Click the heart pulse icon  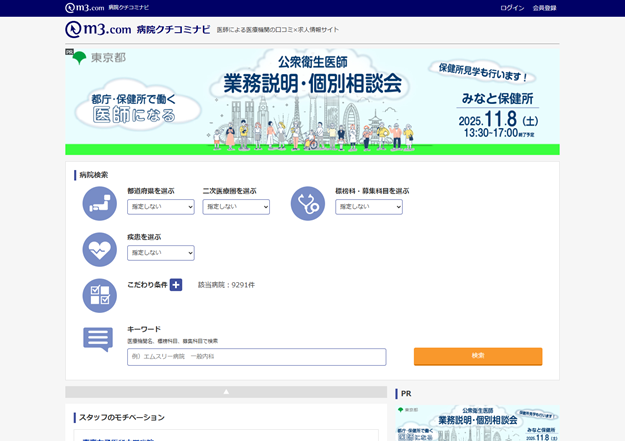click(100, 250)
